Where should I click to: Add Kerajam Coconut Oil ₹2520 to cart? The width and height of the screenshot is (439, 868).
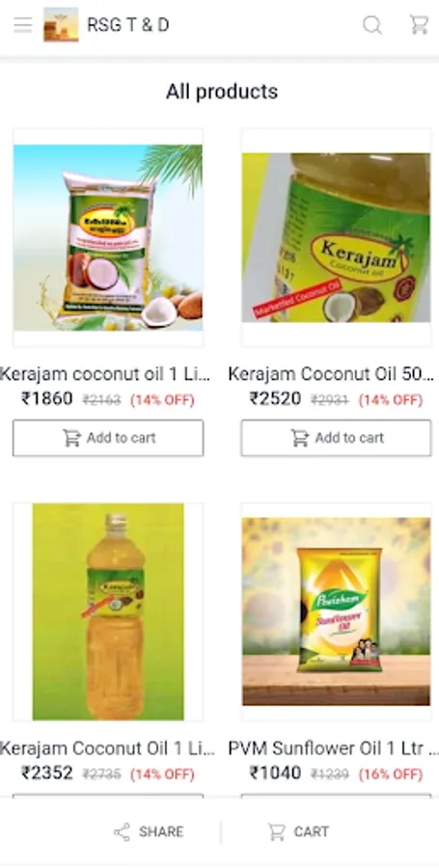pyautogui.click(x=336, y=438)
